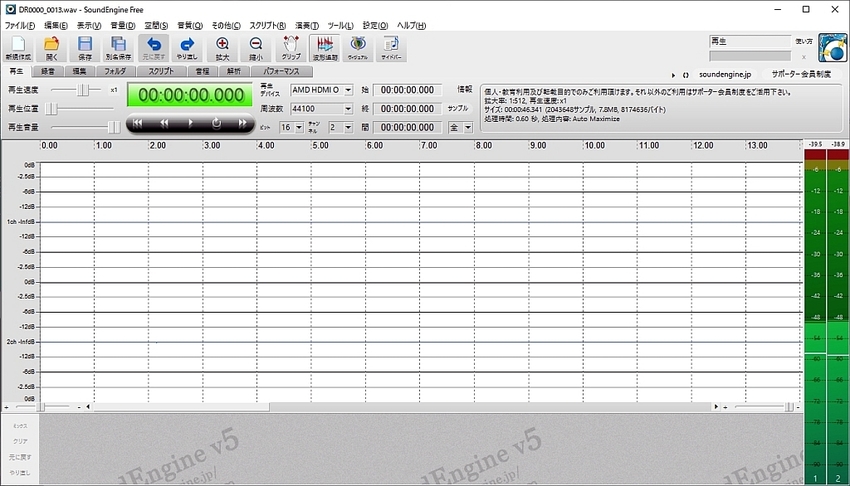Click the 再生速度 speed slider handle

click(x=82, y=90)
